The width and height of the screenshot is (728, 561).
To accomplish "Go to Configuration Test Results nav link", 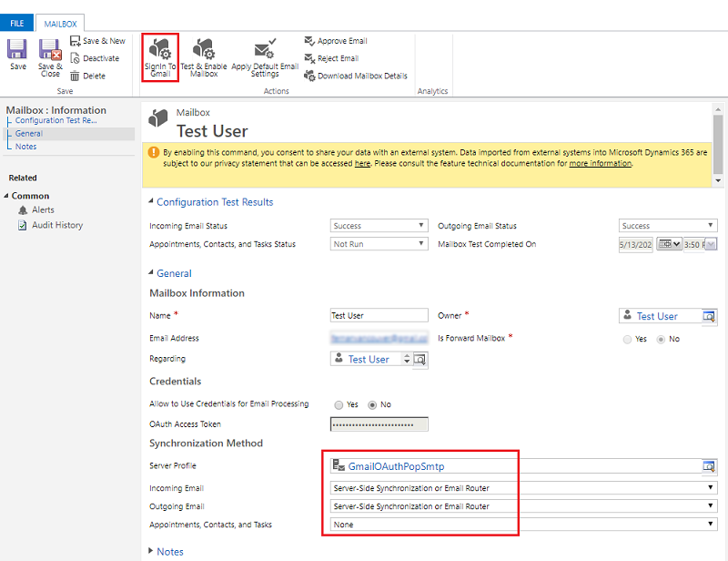I will [x=56, y=120].
